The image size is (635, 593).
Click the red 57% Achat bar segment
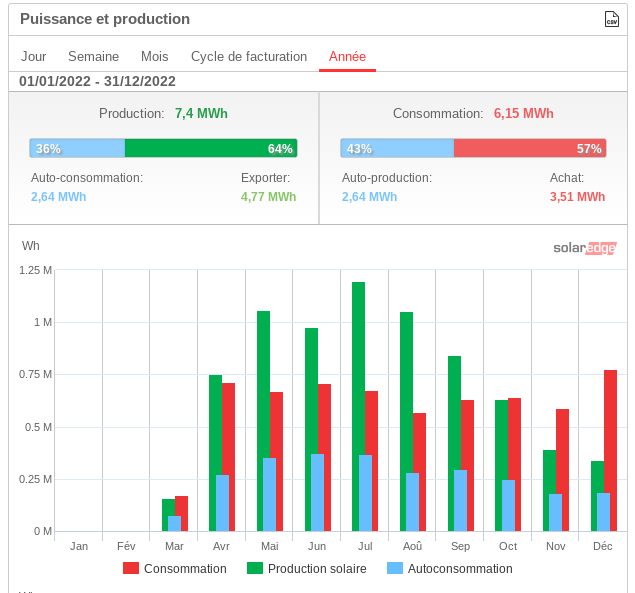click(x=529, y=148)
